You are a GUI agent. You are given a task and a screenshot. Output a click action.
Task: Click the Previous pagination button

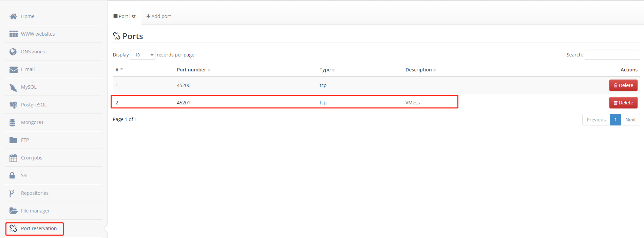pos(596,120)
